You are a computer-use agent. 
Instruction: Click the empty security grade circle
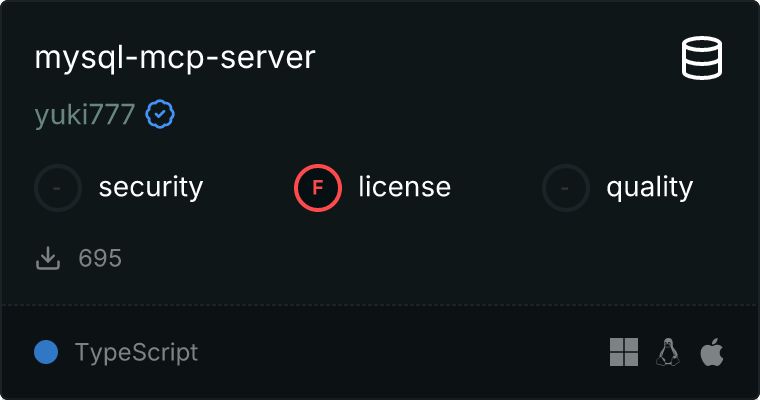(58, 187)
